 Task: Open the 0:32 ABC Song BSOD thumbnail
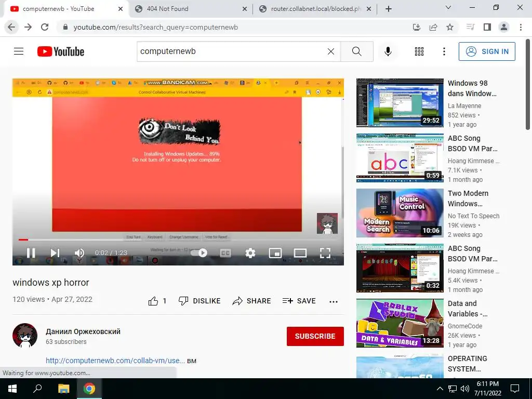point(400,268)
